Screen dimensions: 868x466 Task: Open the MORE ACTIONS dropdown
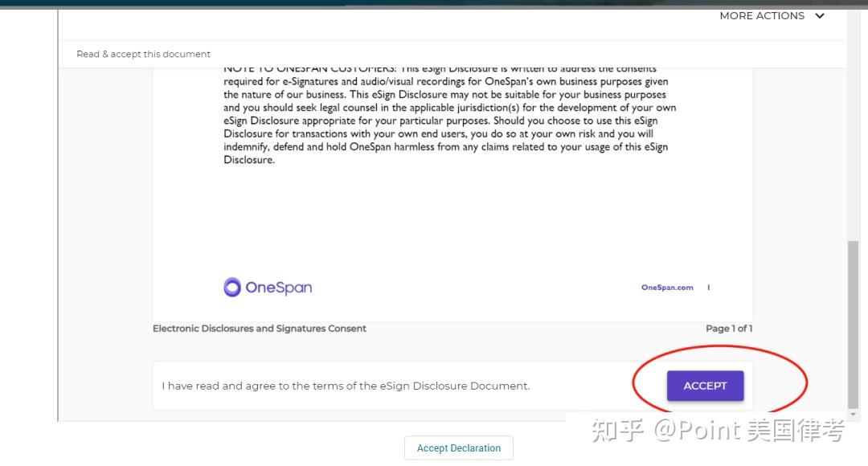point(772,16)
